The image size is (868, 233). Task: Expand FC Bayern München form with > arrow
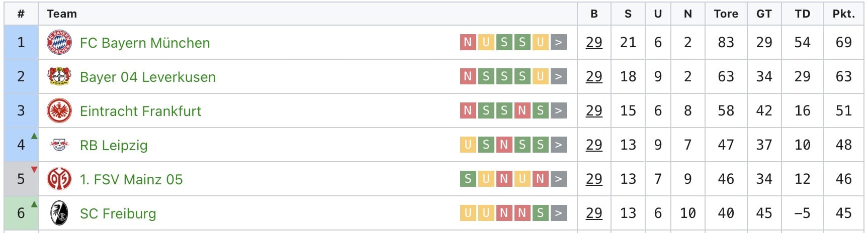coord(558,42)
